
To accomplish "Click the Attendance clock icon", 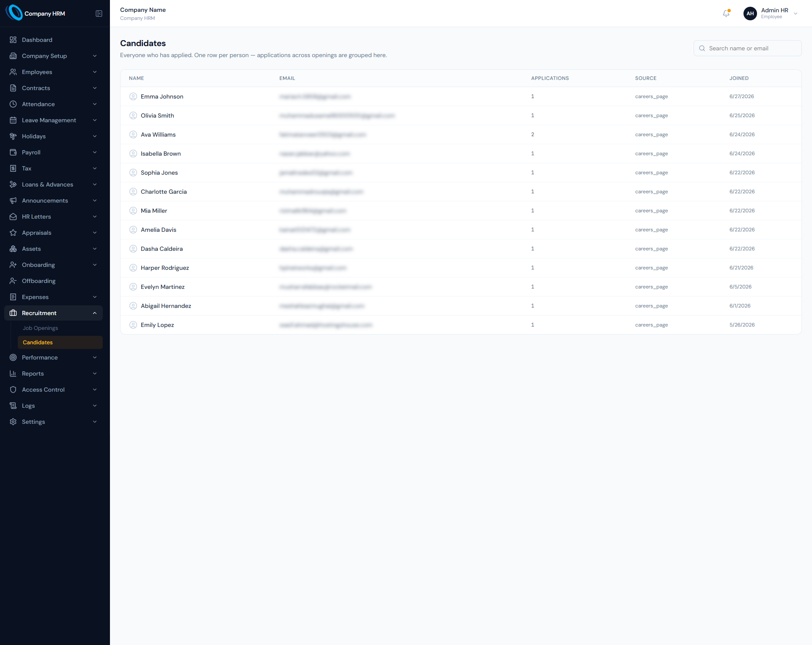I will pyautogui.click(x=13, y=104).
